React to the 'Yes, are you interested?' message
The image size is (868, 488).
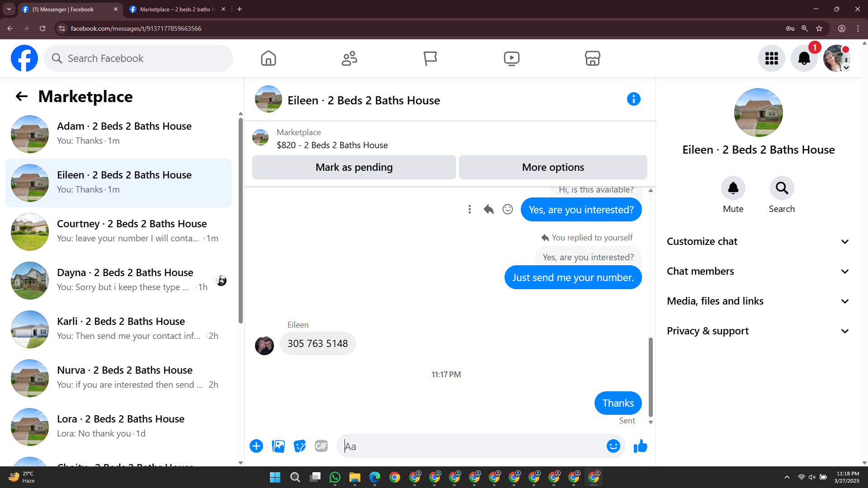[x=508, y=209]
